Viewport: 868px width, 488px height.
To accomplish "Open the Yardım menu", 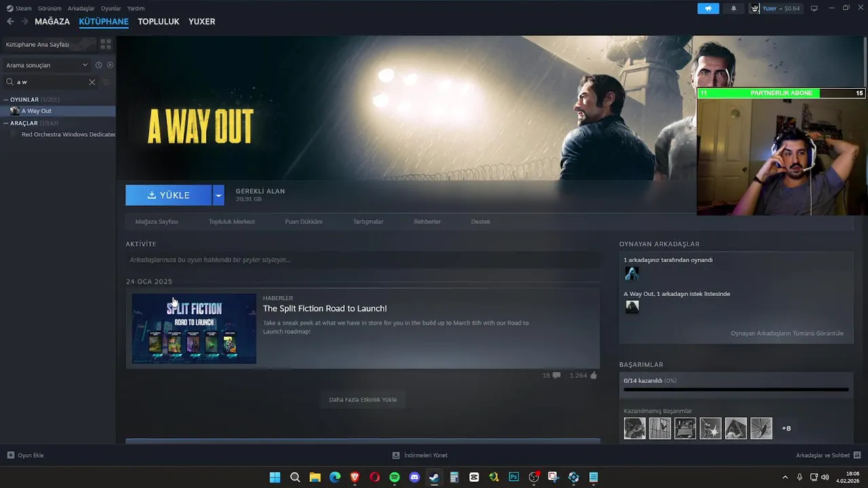I will tap(136, 8).
